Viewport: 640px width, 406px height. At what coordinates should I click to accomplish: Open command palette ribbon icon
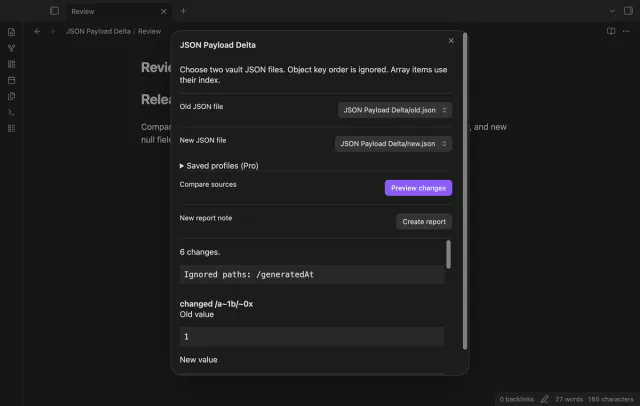point(11,112)
